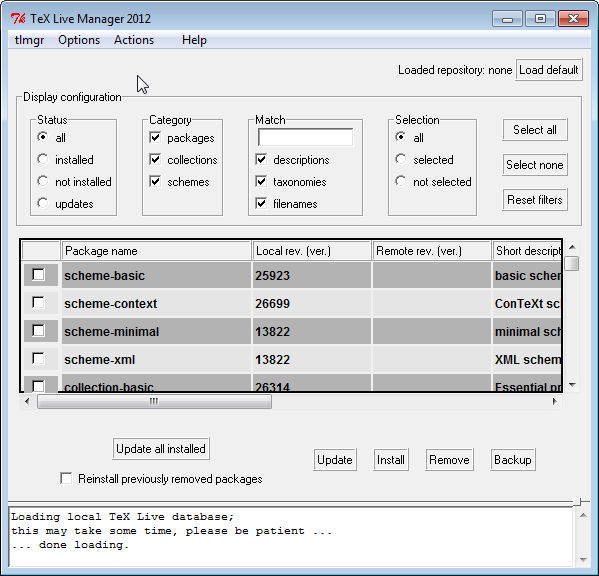Click the Update all installed button
Viewport: 599px width, 576px height.
point(161,449)
